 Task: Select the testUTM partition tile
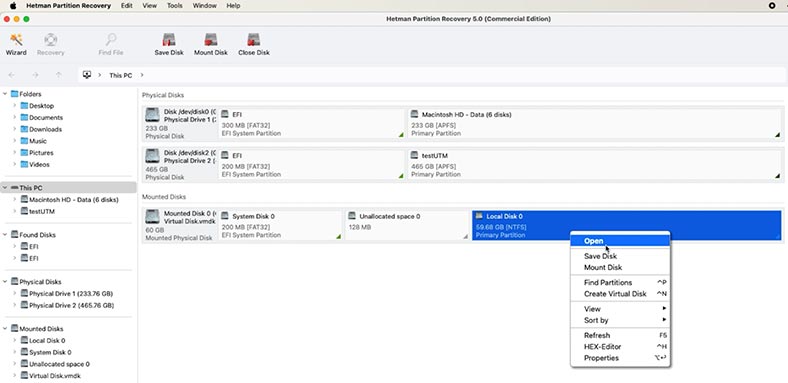point(596,164)
